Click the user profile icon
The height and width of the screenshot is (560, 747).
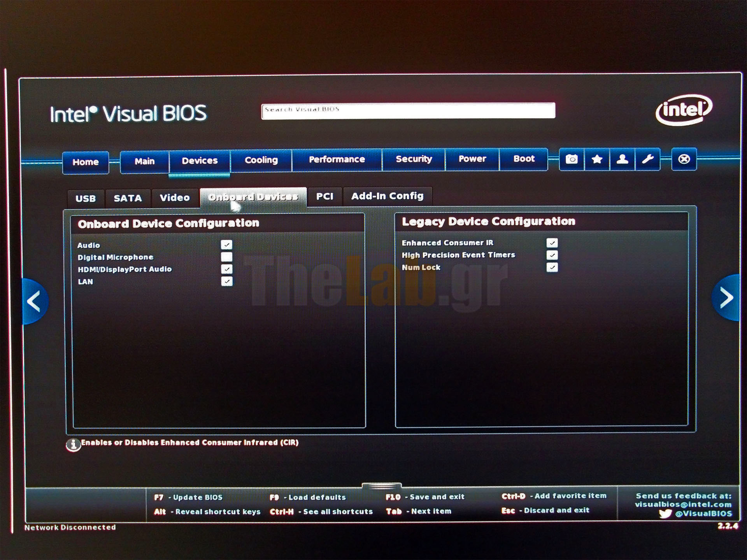pyautogui.click(x=622, y=159)
